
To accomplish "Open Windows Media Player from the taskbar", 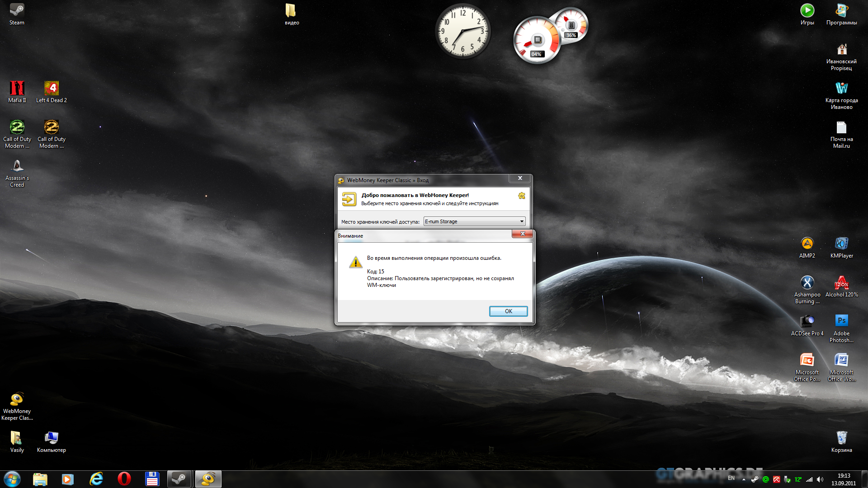I will point(68,479).
